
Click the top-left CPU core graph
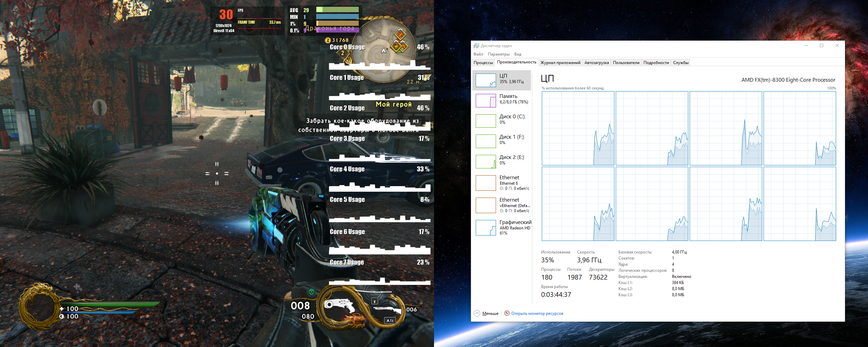[578, 128]
